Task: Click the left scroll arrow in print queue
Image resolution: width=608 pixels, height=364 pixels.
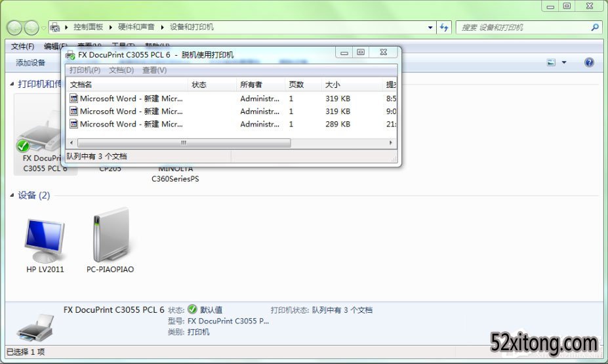Action: (71, 143)
